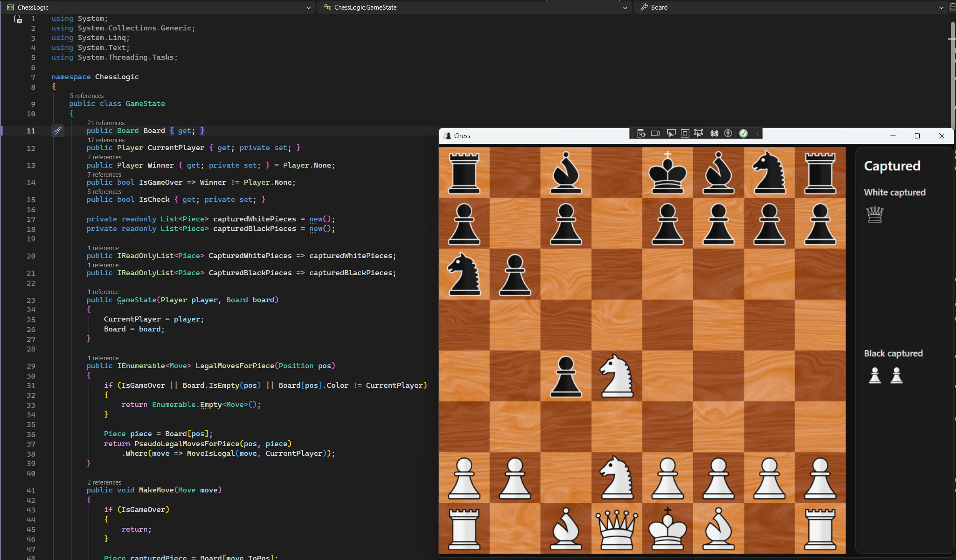Click the "17 references" CodeLens link
Image resolution: width=956 pixels, height=560 pixels.
point(106,140)
